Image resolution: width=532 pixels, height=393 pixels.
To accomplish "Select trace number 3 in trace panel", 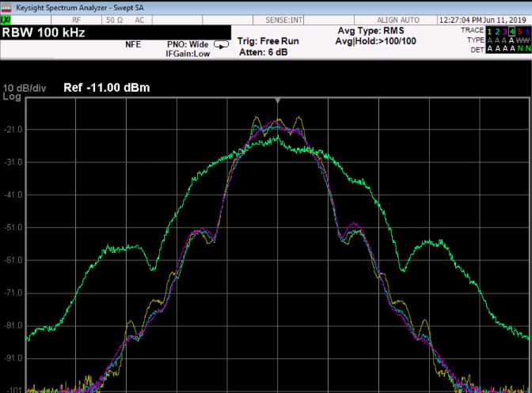I will point(505,30).
